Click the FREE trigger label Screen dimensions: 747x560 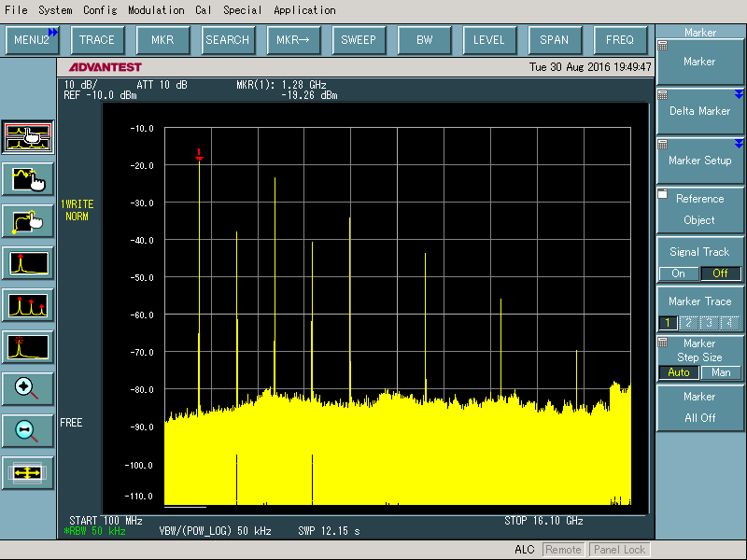[x=71, y=423]
